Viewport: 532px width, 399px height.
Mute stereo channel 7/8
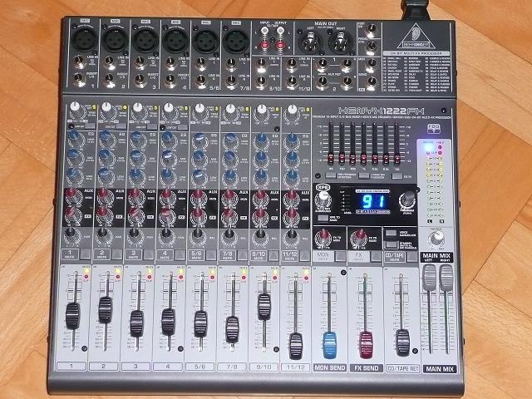(x=242, y=255)
